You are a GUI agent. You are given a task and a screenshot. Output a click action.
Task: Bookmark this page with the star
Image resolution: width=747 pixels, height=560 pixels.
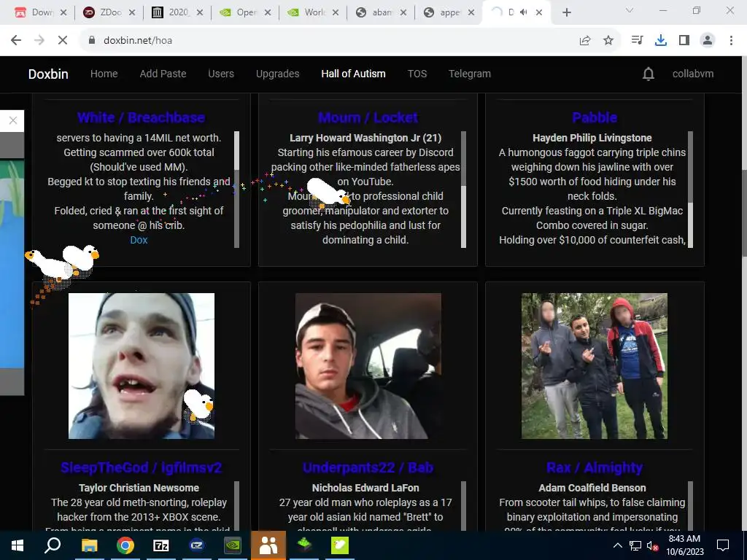coord(608,41)
